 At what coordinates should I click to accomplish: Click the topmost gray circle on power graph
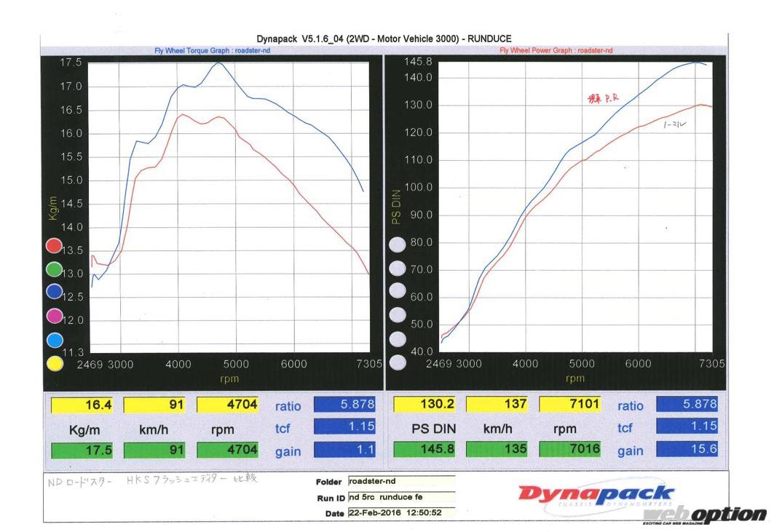pyautogui.click(x=397, y=245)
